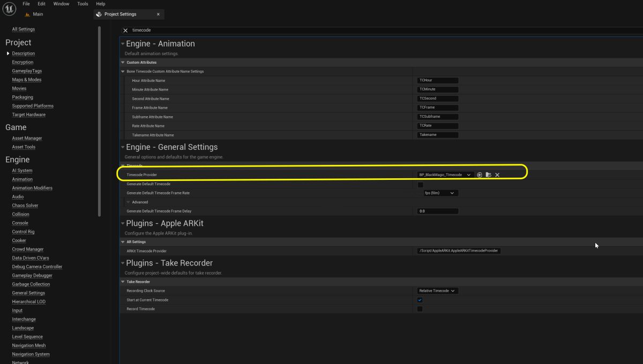Open Movies settings

point(19,88)
